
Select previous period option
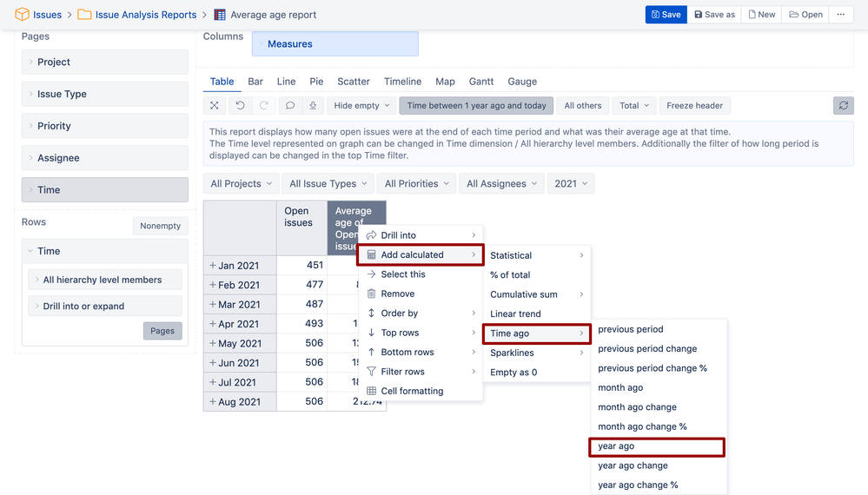(659, 329)
